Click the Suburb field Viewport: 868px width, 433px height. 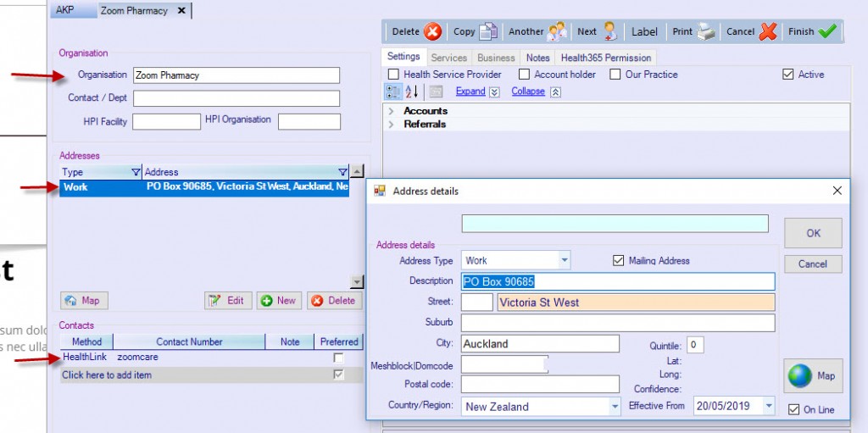[x=618, y=323]
